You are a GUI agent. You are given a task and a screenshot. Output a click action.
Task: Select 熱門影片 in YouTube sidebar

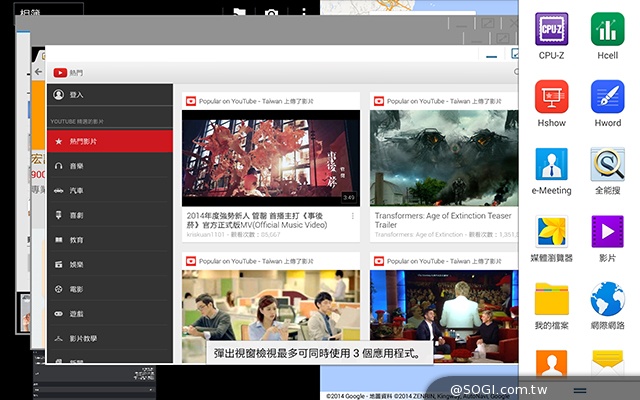110,142
